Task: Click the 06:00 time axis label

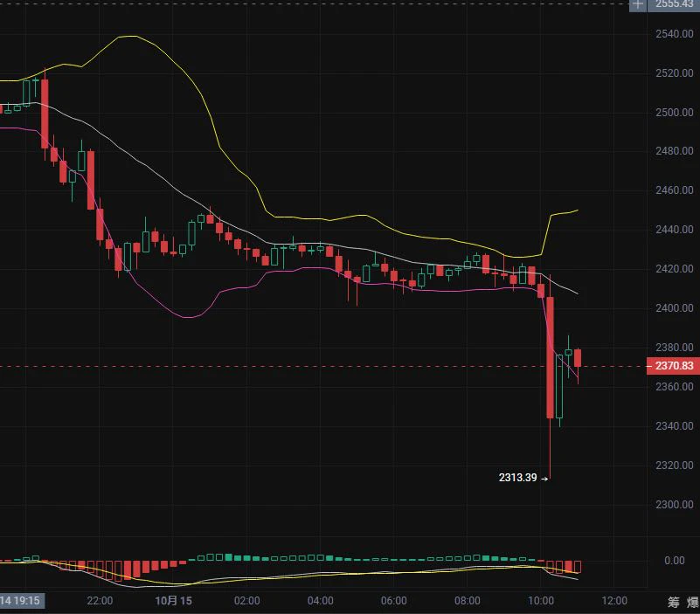Action: pos(394,601)
